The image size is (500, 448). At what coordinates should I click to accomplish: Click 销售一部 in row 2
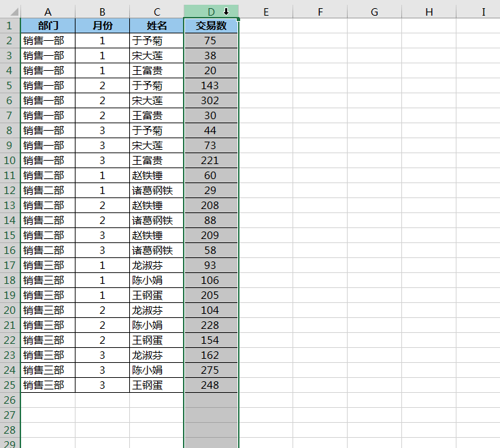point(44,41)
